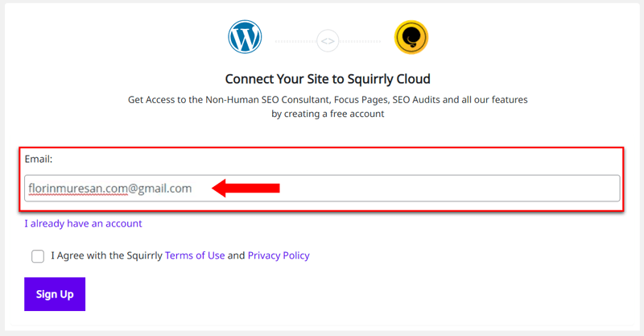Click the 'Connect Your Site to Squirrly Cloud' heading

[328, 79]
